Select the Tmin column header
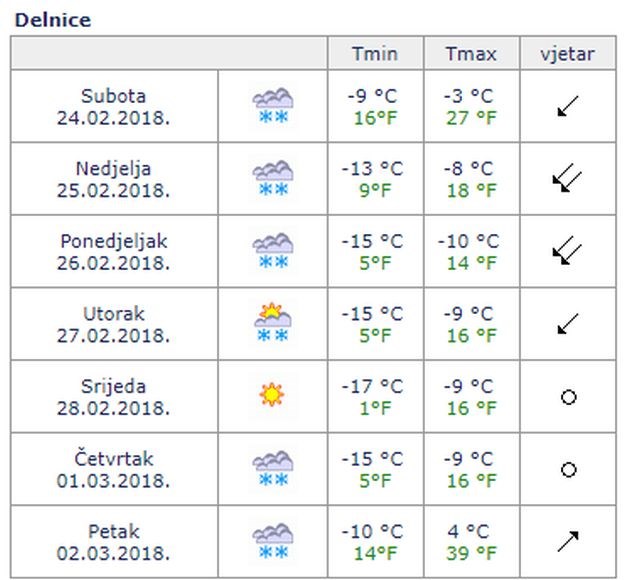This screenshot has width=625, height=580. [x=375, y=53]
